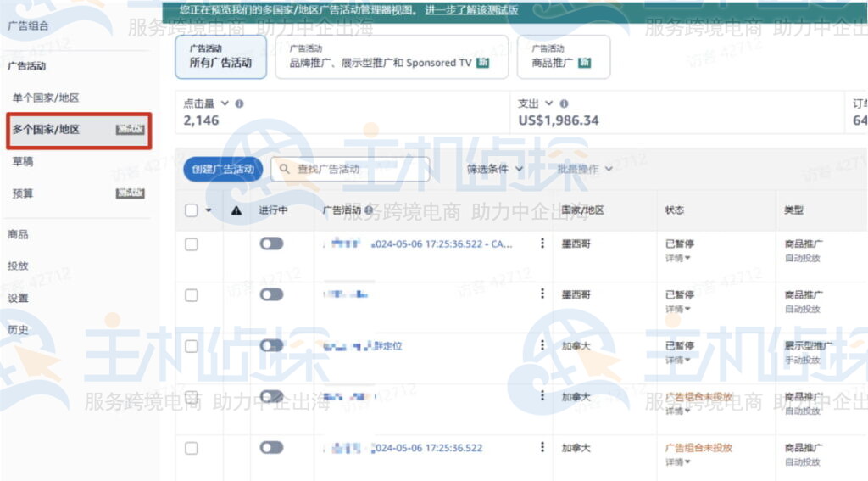This screenshot has height=481, width=868.
Task: Tick checkbox for 展示型推广 加拿大 row
Action: (192, 346)
